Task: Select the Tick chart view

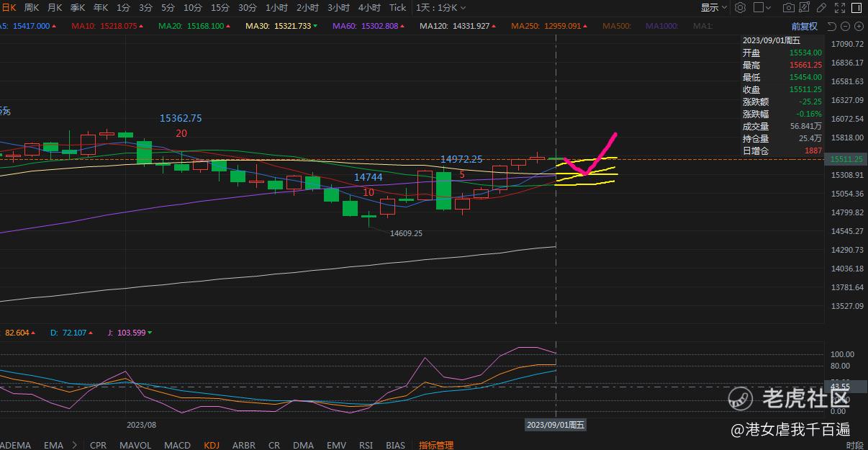Action: click(397, 7)
